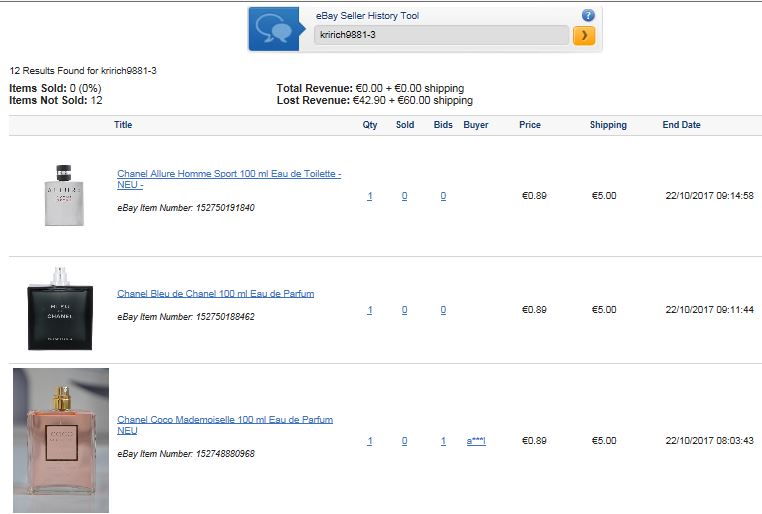Image resolution: width=762 pixels, height=514 pixels.
Task: Click the Bleu de Chanel bottle thumbnail
Action: coord(60,309)
